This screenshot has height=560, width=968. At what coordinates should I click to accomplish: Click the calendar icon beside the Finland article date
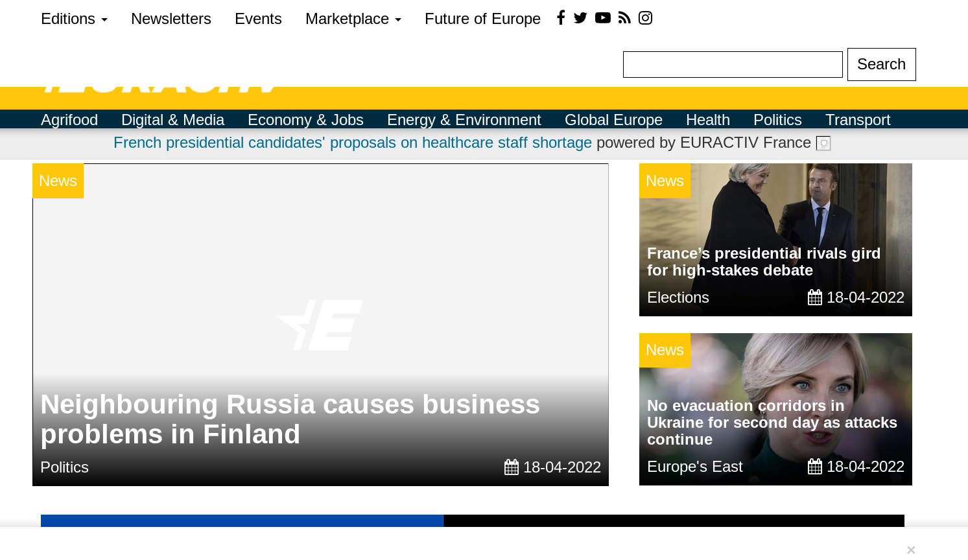point(512,467)
